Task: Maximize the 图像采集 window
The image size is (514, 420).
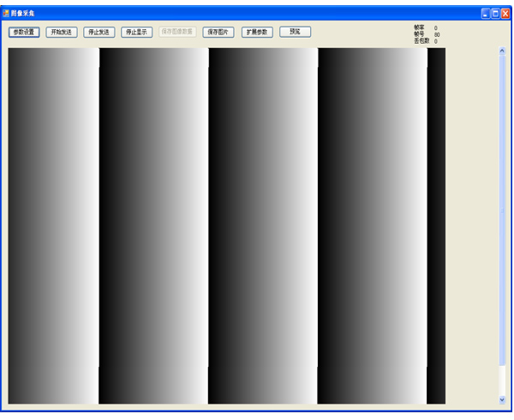Action: (495, 14)
